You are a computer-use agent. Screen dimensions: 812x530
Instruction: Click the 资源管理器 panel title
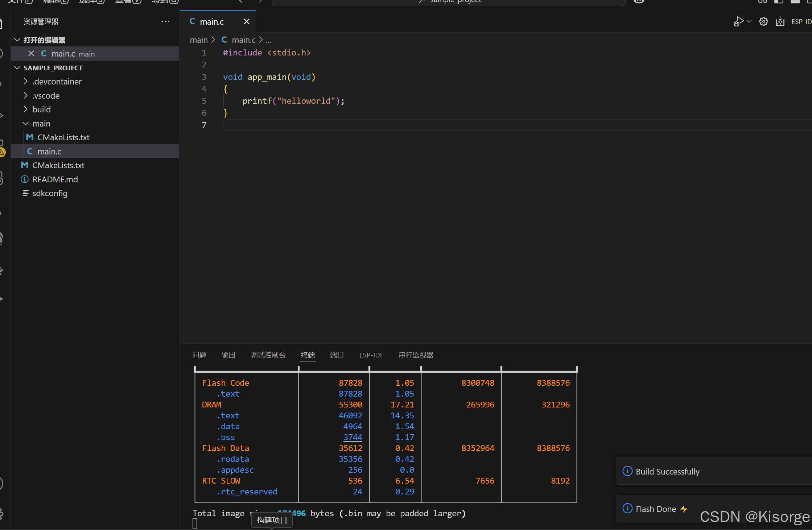(41, 21)
